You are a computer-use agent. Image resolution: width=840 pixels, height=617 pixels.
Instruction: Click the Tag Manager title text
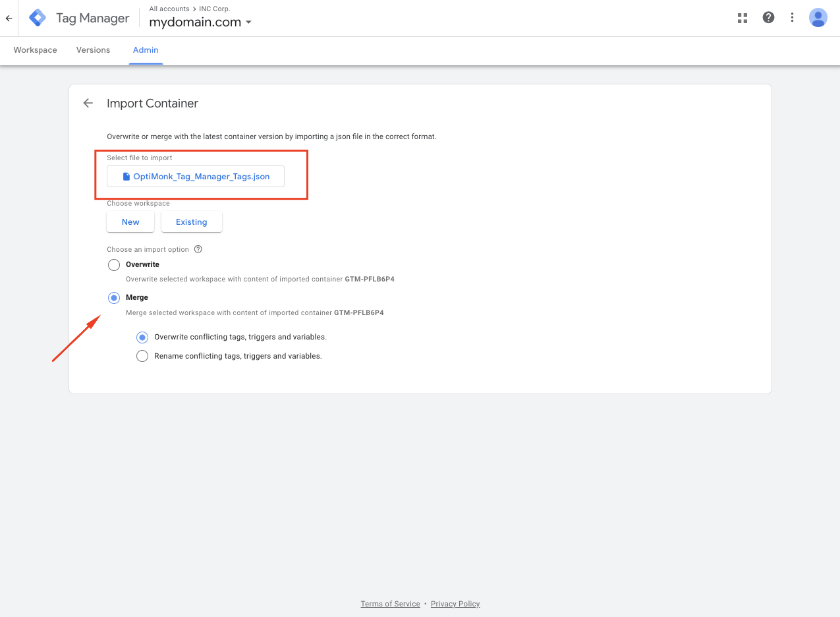coord(93,18)
